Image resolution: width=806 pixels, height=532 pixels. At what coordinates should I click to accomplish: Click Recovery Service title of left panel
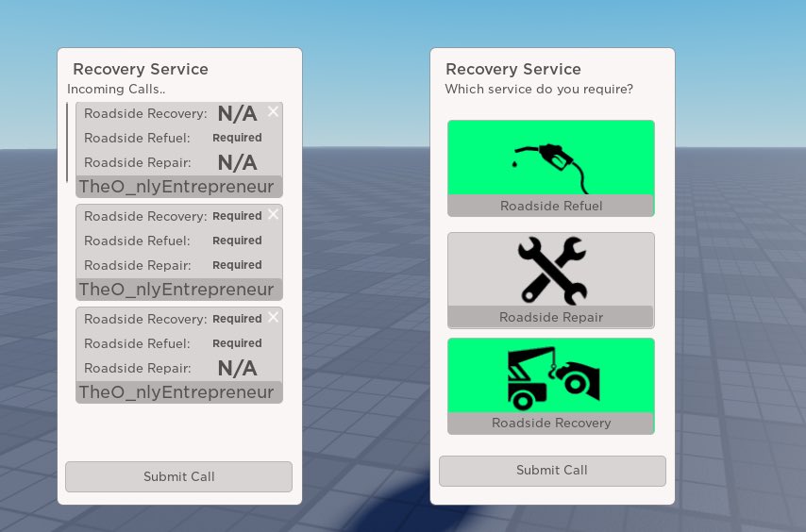pos(141,69)
